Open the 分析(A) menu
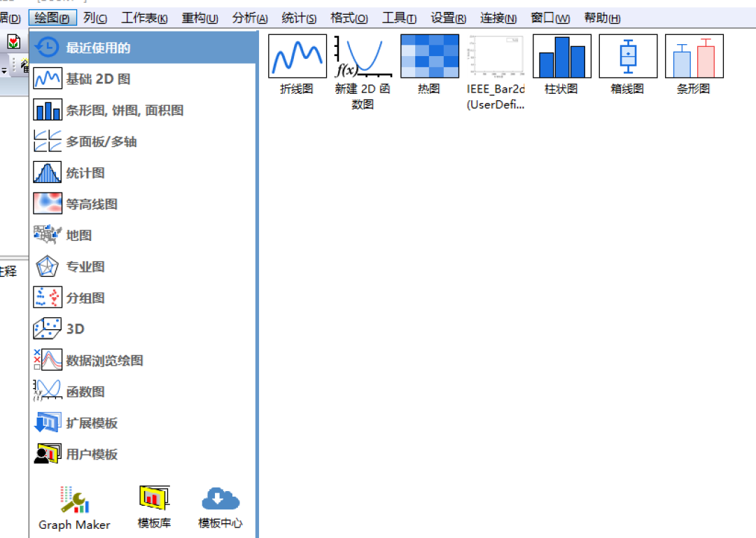This screenshot has height=538, width=756. [250, 18]
